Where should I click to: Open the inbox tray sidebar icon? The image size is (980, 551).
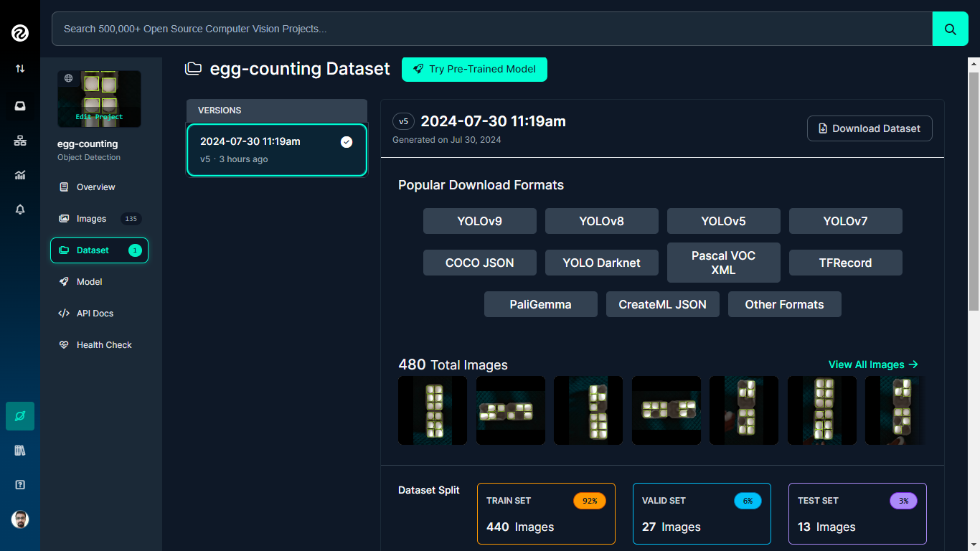click(20, 106)
